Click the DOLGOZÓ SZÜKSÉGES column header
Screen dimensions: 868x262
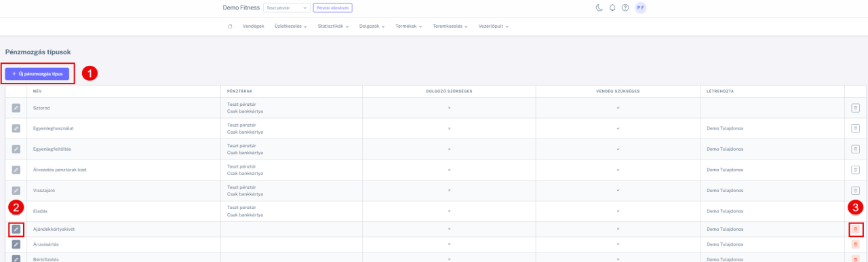(x=448, y=90)
